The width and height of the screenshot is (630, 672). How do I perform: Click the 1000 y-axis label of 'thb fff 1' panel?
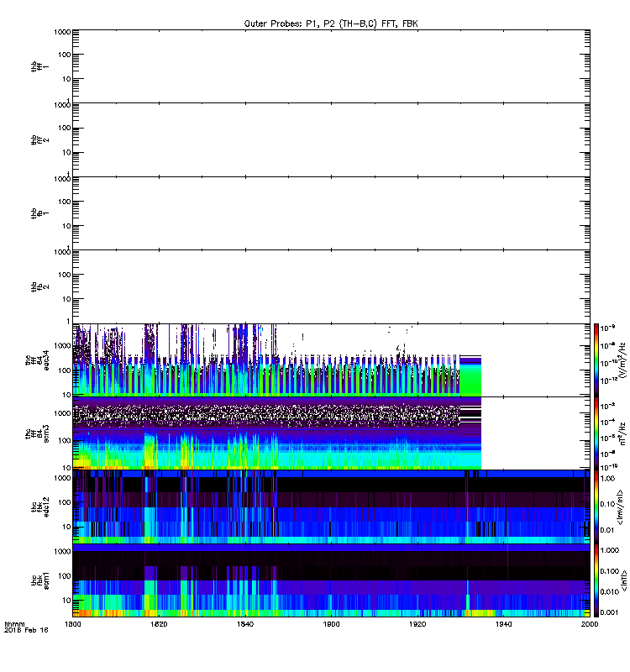(62, 32)
